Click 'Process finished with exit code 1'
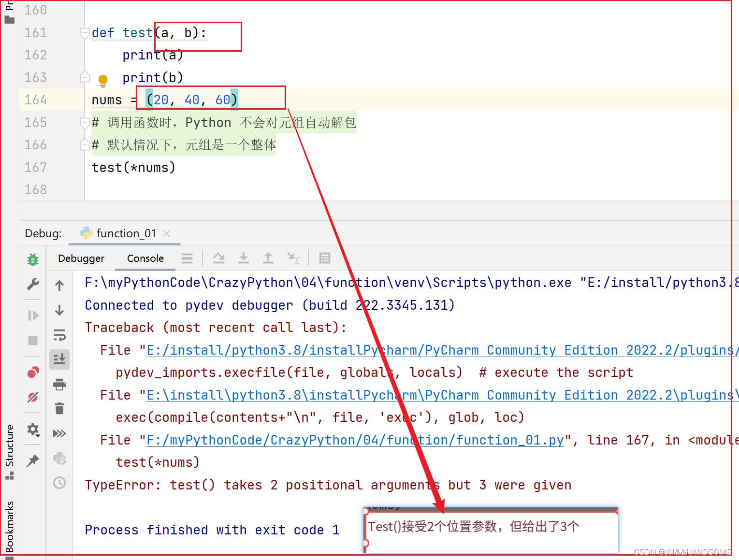Viewport: 739px width, 560px height. (x=212, y=530)
